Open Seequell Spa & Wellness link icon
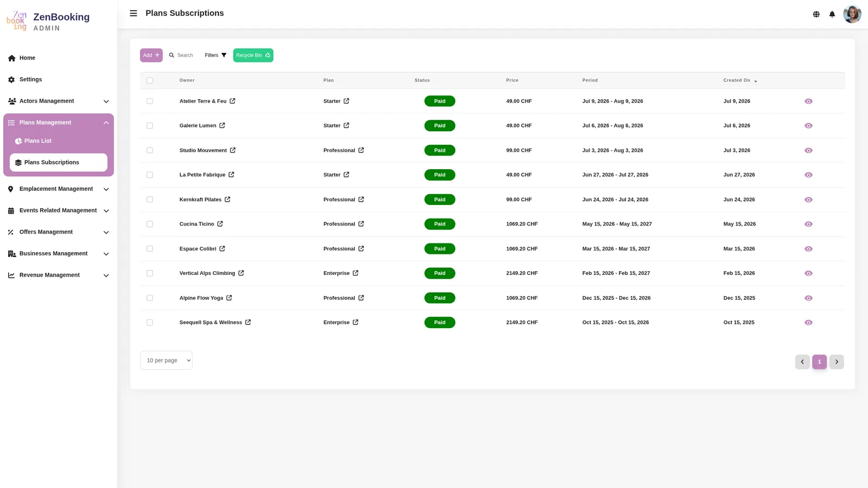The image size is (868, 488). pos(248,322)
